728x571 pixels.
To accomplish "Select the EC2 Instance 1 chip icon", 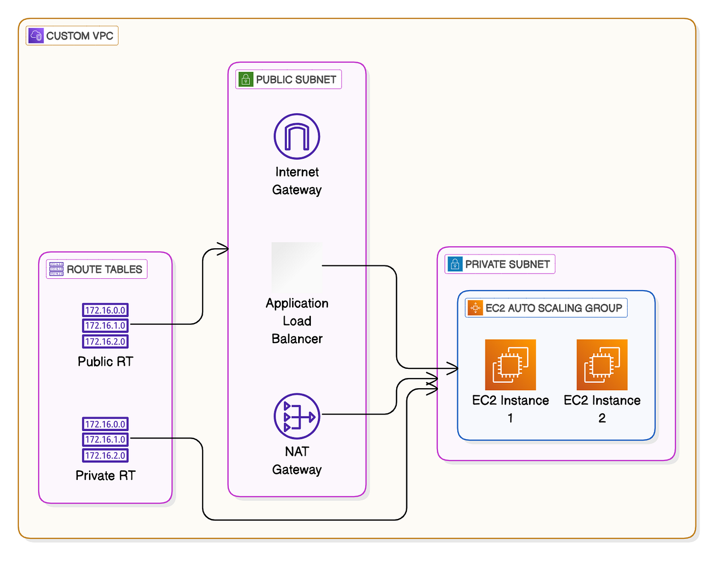I will (510, 365).
